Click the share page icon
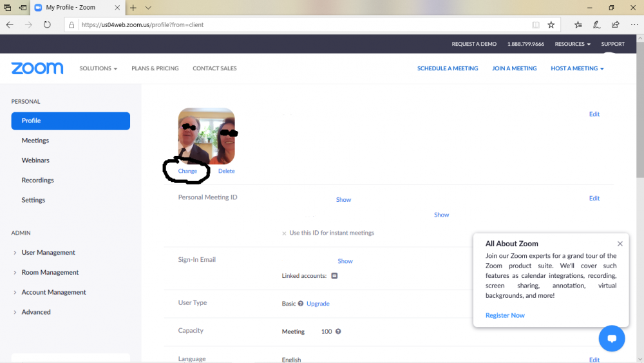 point(615,25)
